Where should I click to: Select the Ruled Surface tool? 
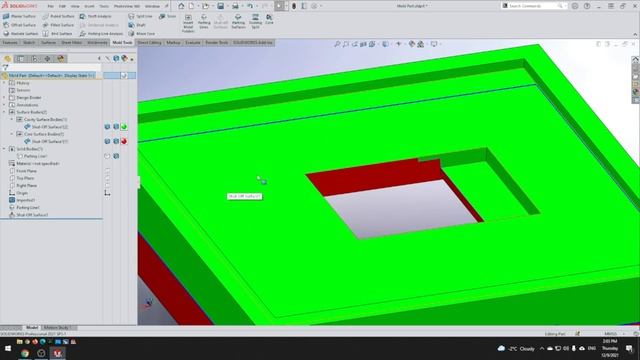[58, 16]
